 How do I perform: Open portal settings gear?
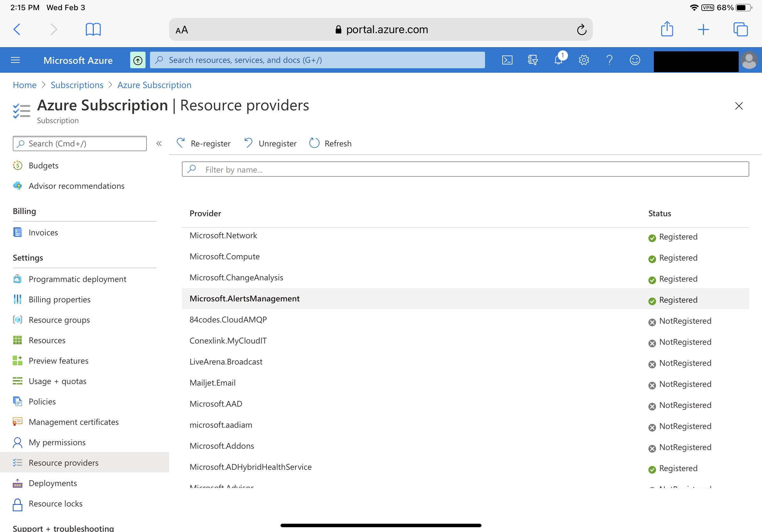(x=584, y=60)
